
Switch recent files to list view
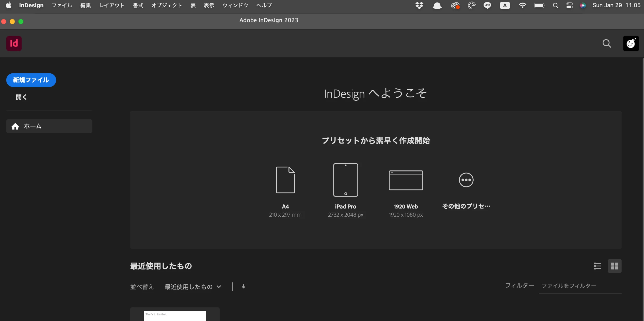(597, 266)
